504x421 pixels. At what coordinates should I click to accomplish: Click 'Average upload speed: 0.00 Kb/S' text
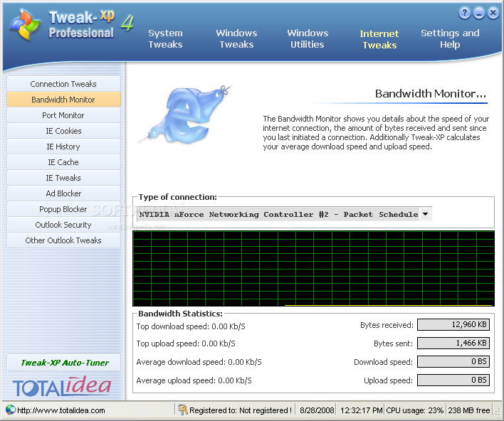pos(194,380)
